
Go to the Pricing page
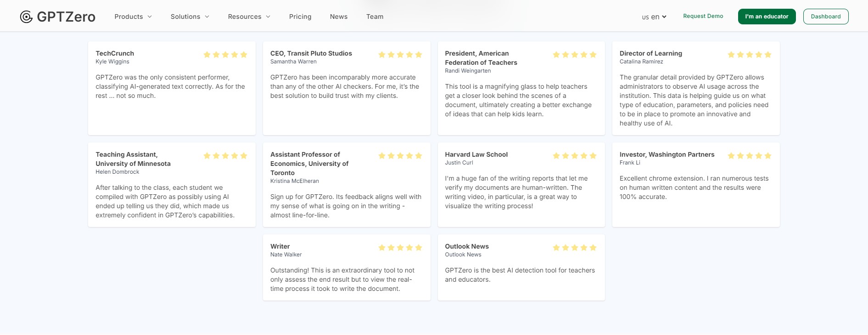pyautogui.click(x=300, y=17)
